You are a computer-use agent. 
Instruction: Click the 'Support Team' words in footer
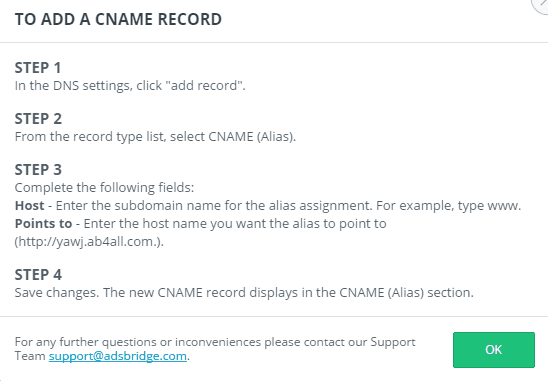(x=393, y=342)
